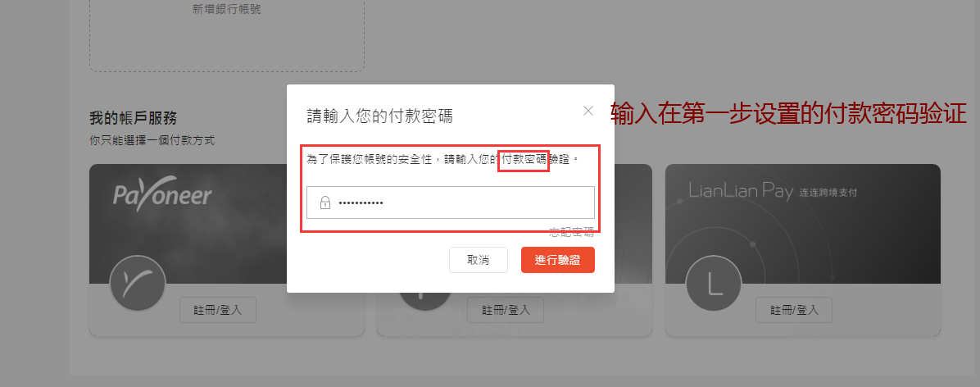Click the 付款密碼 highlighted text in dialog
Viewport: 980px width, 387px height.
click(x=524, y=159)
